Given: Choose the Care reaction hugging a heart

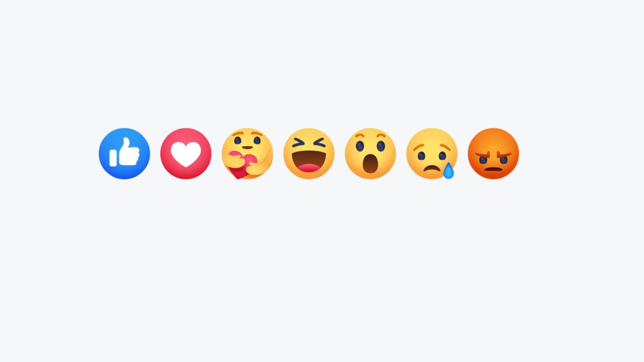Looking at the screenshot, I should 247,154.
